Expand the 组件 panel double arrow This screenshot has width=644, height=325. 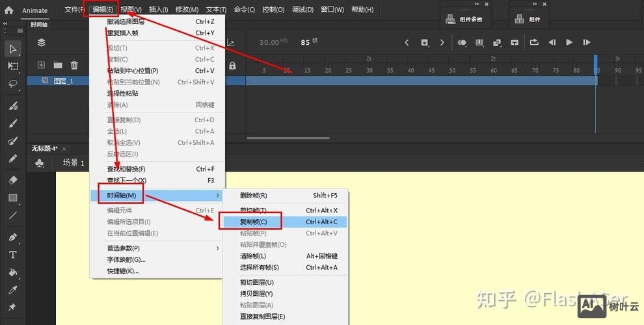pyautogui.click(x=535, y=4)
